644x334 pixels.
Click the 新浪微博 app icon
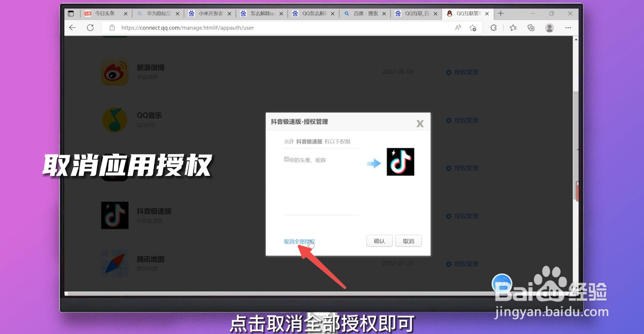pos(115,72)
